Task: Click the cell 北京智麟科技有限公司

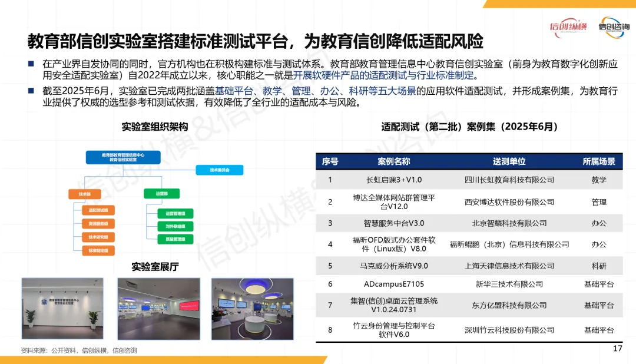Action: (x=509, y=223)
